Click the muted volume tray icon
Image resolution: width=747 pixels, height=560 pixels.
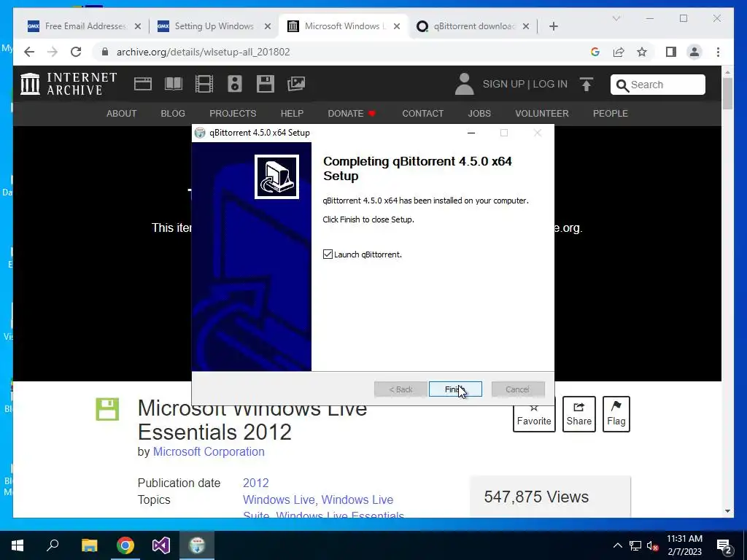click(652, 545)
